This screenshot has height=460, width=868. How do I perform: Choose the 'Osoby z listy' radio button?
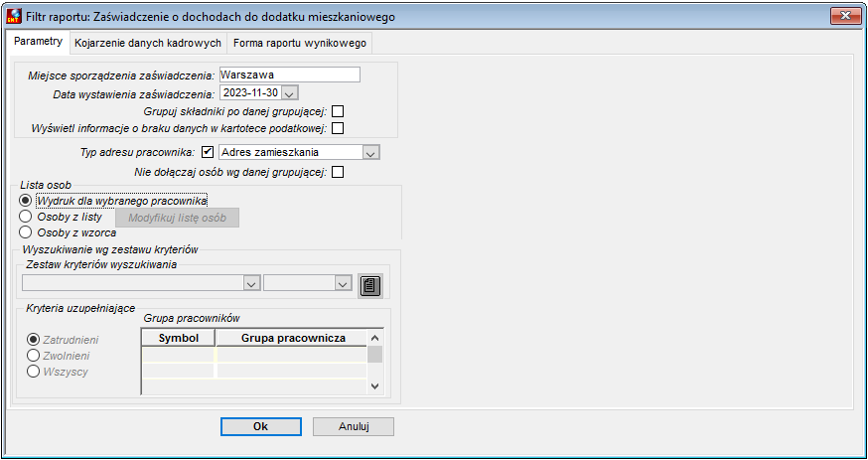pos(26,217)
